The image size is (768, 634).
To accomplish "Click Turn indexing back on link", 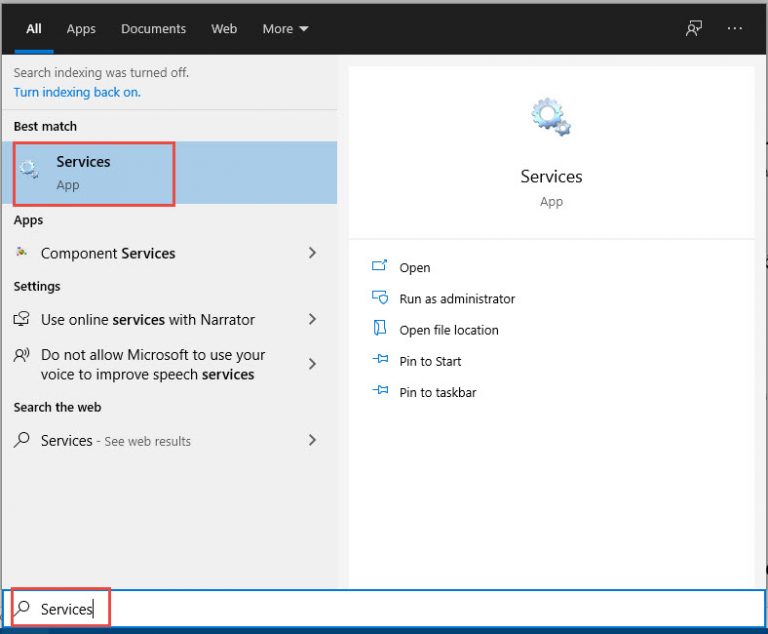I will (77, 92).
